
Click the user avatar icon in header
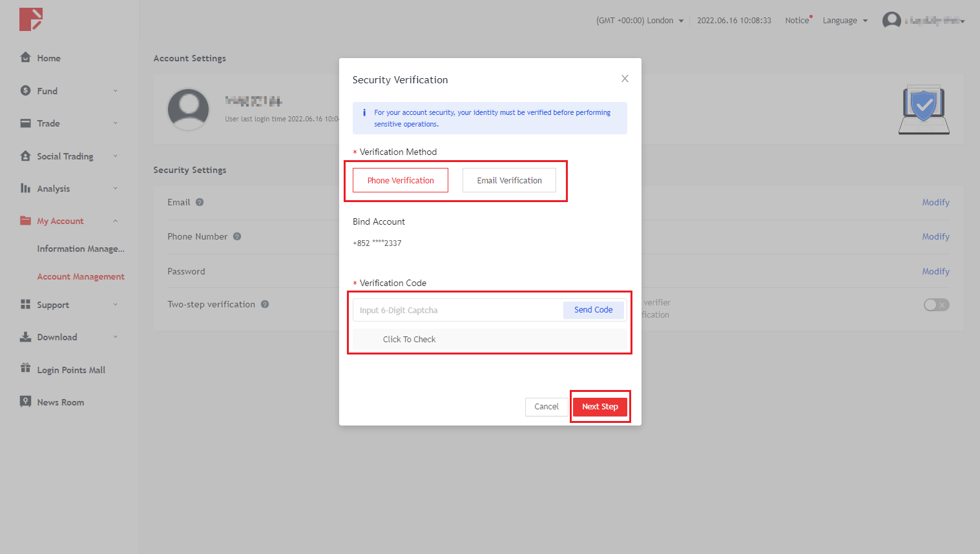pos(891,21)
